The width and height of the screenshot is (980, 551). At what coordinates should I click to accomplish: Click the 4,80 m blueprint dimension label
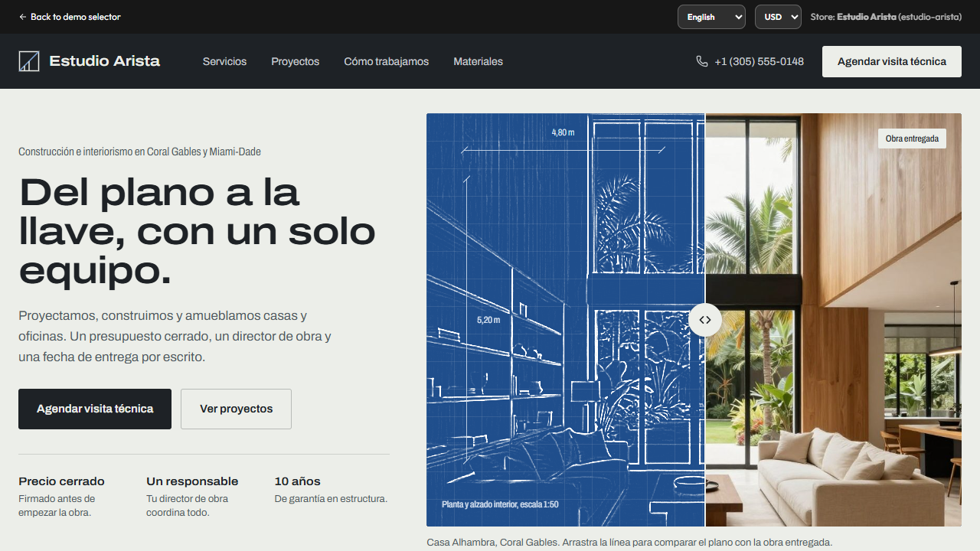click(x=563, y=132)
